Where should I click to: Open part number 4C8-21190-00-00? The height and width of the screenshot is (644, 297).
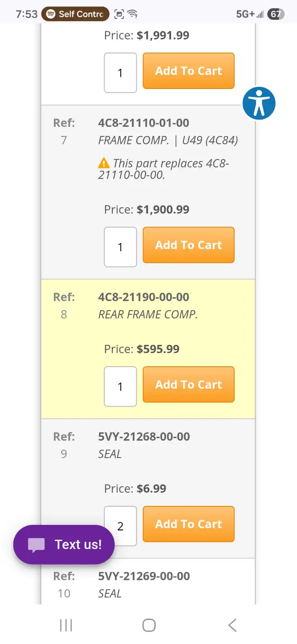tap(143, 297)
